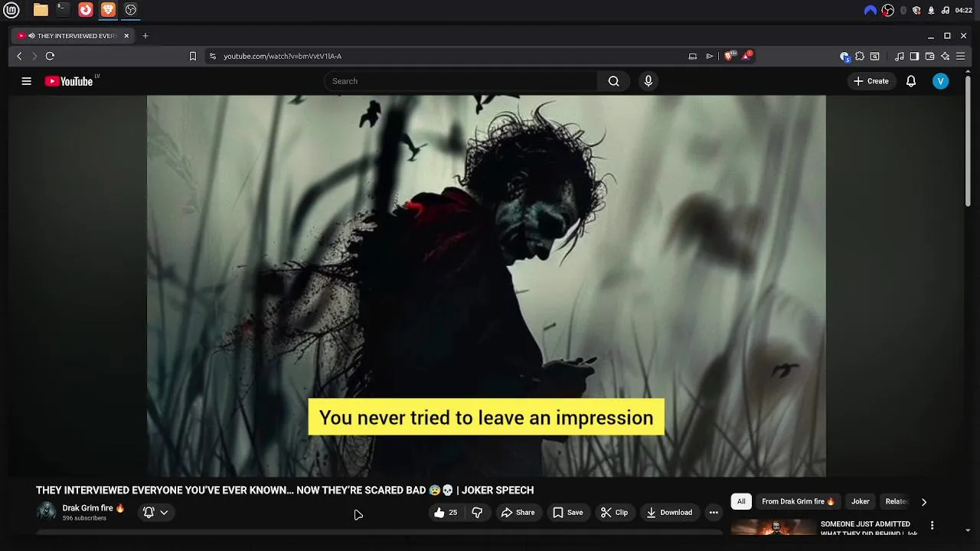Reload the current page
This screenshot has height=551, width=980.
click(50, 56)
